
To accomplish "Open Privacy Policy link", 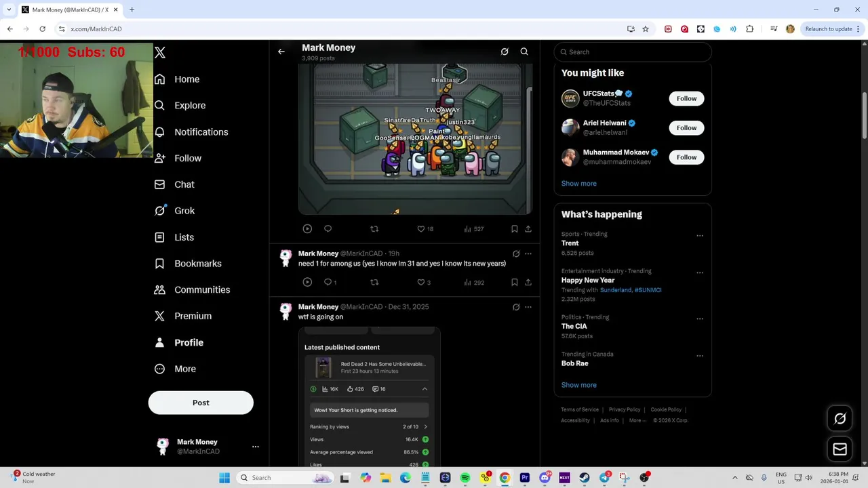I will pyautogui.click(x=625, y=409).
